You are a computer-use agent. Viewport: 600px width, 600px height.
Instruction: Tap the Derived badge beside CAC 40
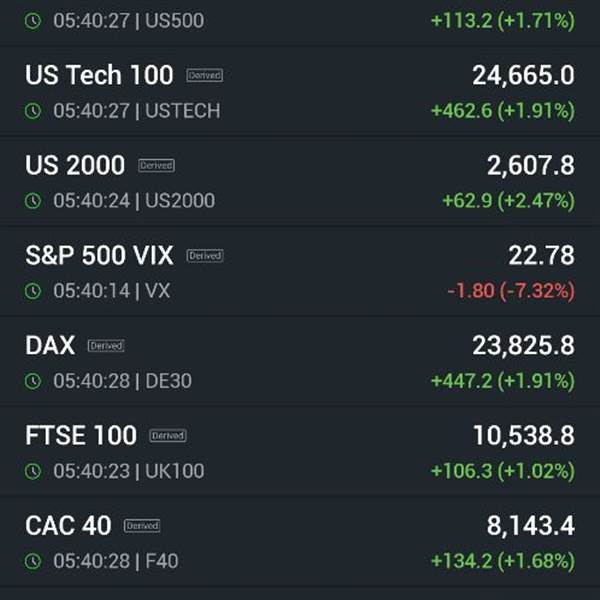click(x=142, y=526)
